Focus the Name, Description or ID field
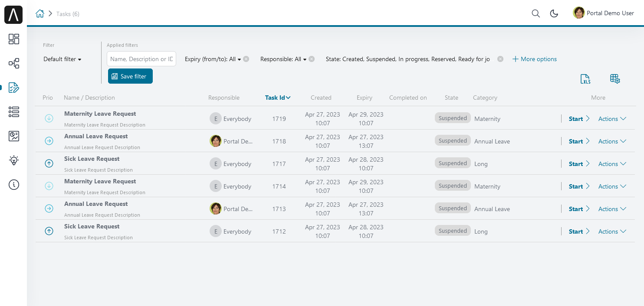Image resolution: width=644 pixels, height=306 pixels. tap(141, 59)
